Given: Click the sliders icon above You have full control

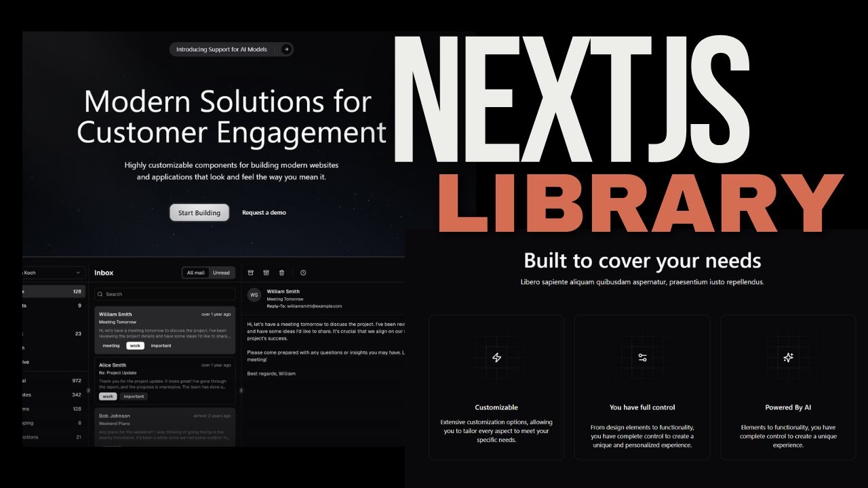Looking at the screenshot, I should [x=642, y=357].
